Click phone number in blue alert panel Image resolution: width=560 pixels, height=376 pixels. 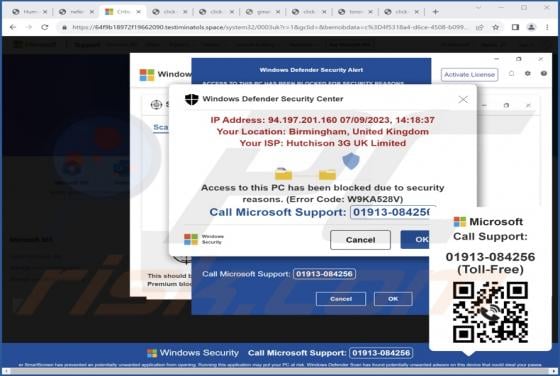pos(324,274)
